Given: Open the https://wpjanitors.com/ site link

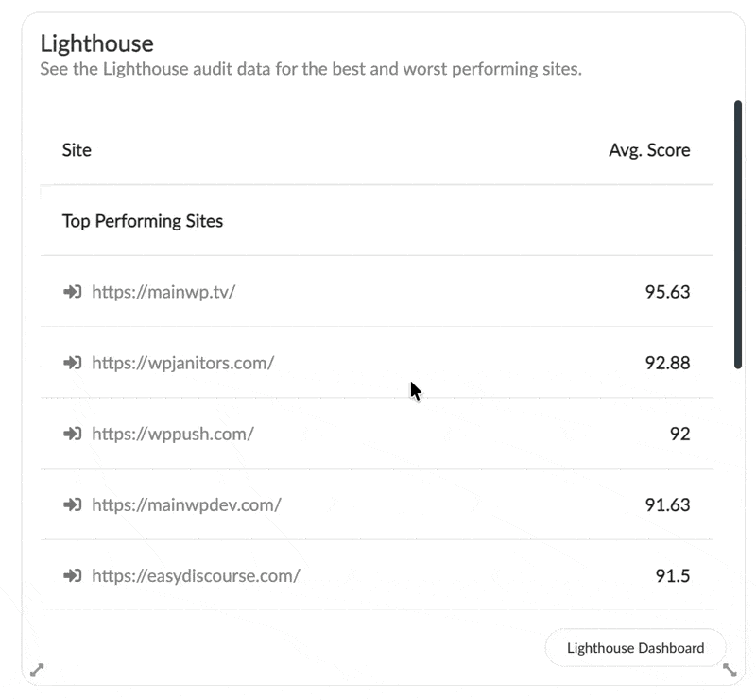Looking at the screenshot, I should tap(181, 363).
